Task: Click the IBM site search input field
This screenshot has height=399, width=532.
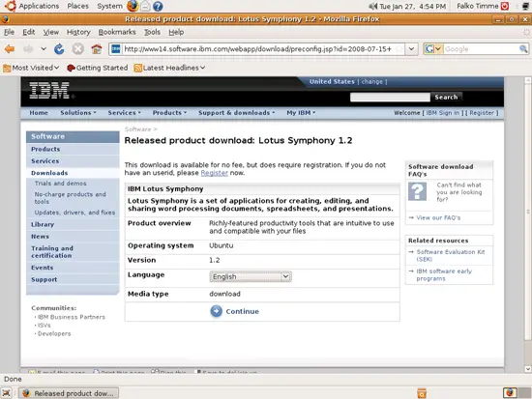Action: 390,97
